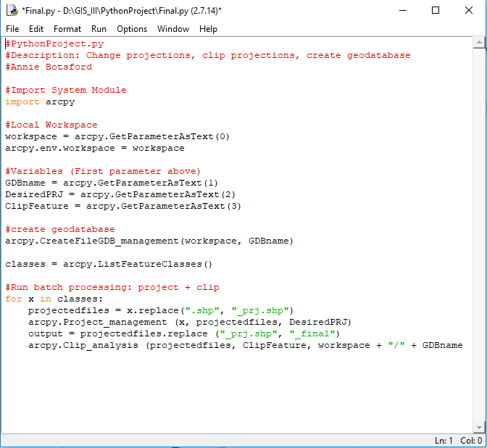Click the #Annie Botsford comment line
The image size is (487, 448).
(x=49, y=67)
